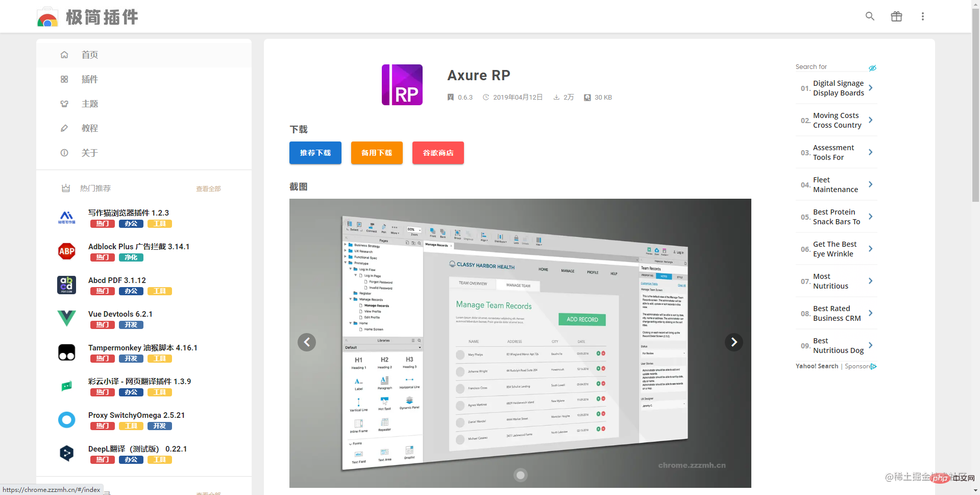The image size is (980, 495).
Task: Open 教程 from the sidebar
Action: click(144, 128)
